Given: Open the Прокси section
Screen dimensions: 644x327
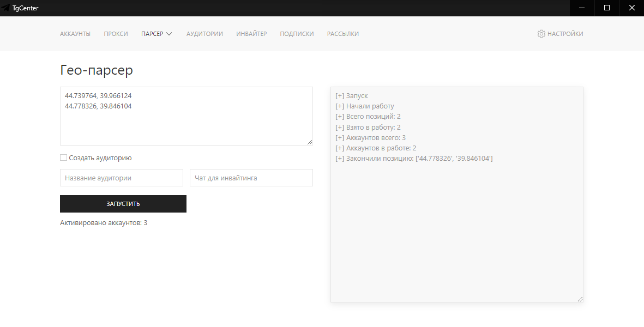Looking at the screenshot, I should coord(116,34).
